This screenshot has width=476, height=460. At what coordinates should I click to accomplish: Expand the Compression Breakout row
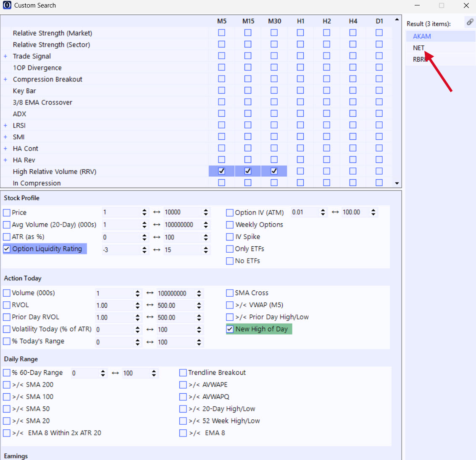(5, 79)
